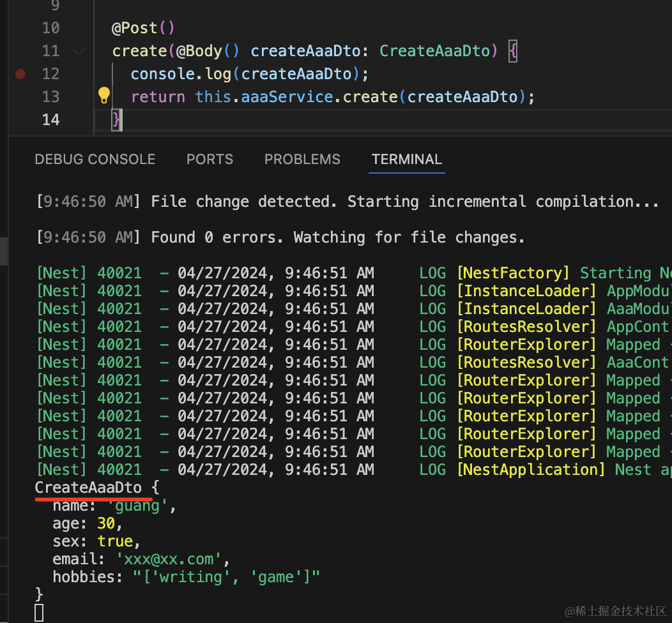Select the TERMINAL tab
Image resolution: width=672 pixels, height=623 pixels.
[407, 160]
